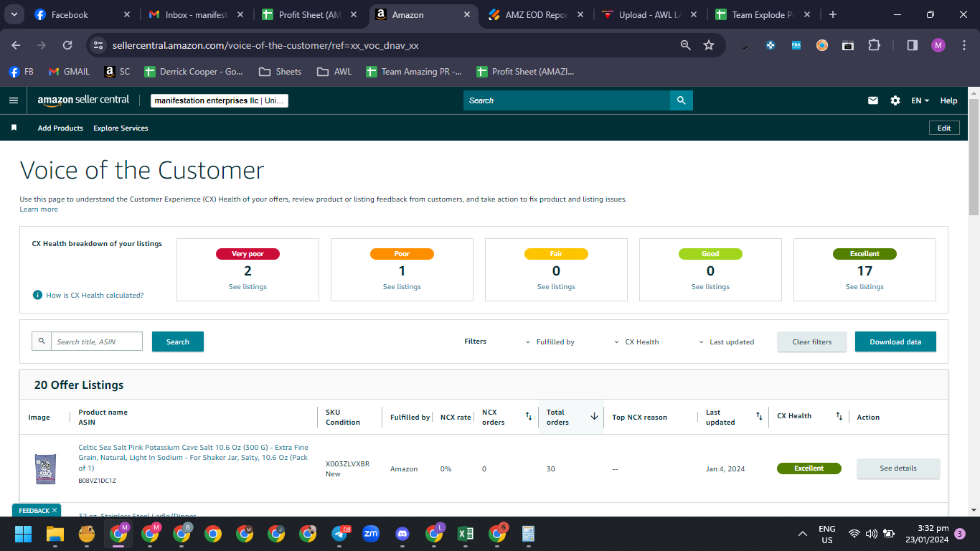Open Discord from the taskbar
Viewport: 980px width, 551px height.
click(402, 534)
